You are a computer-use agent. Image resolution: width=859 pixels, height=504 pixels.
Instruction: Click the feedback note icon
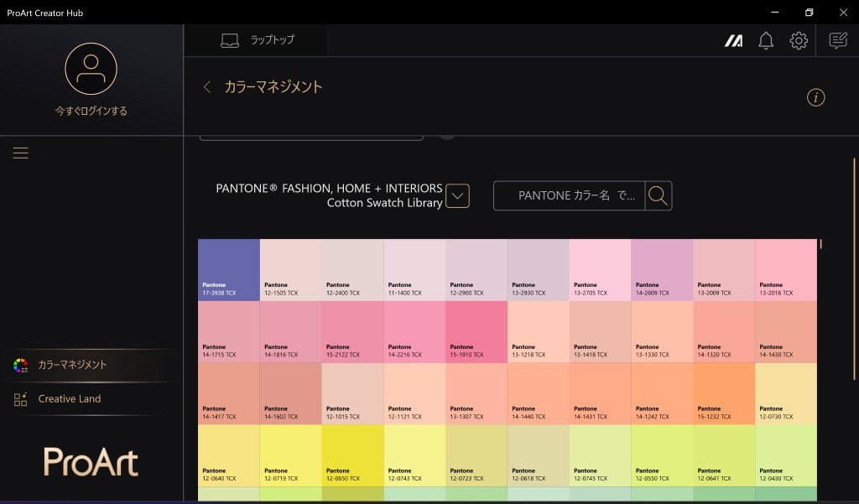(837, 40)
